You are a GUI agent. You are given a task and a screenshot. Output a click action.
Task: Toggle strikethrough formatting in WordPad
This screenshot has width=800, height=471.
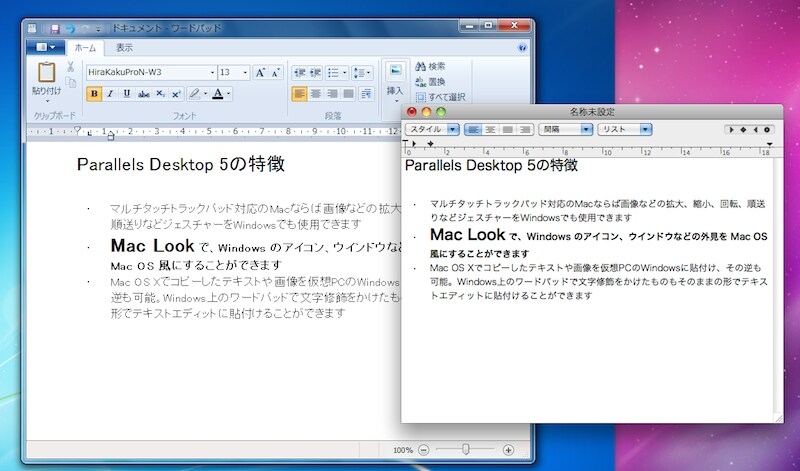[143, 94]
